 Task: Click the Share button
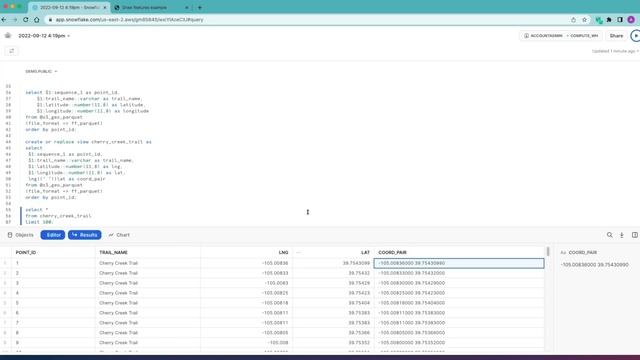pyautogui.click(x=616, y=36)
